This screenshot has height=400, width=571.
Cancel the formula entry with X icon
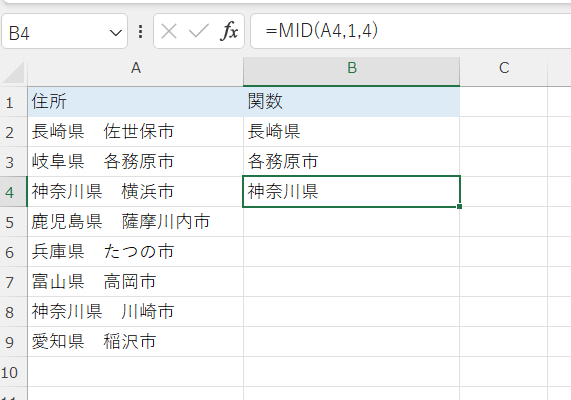tap(169, 31)
